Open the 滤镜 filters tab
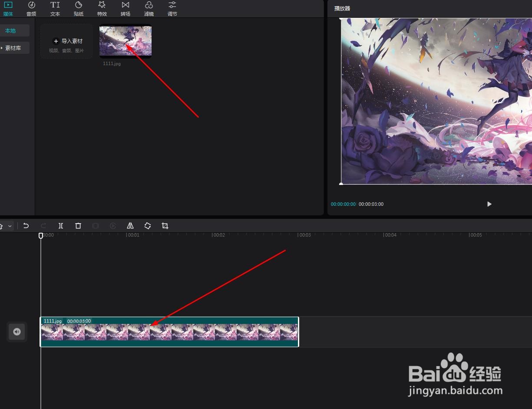This screenshot has width=532, height=409. [x=149, y=9]
